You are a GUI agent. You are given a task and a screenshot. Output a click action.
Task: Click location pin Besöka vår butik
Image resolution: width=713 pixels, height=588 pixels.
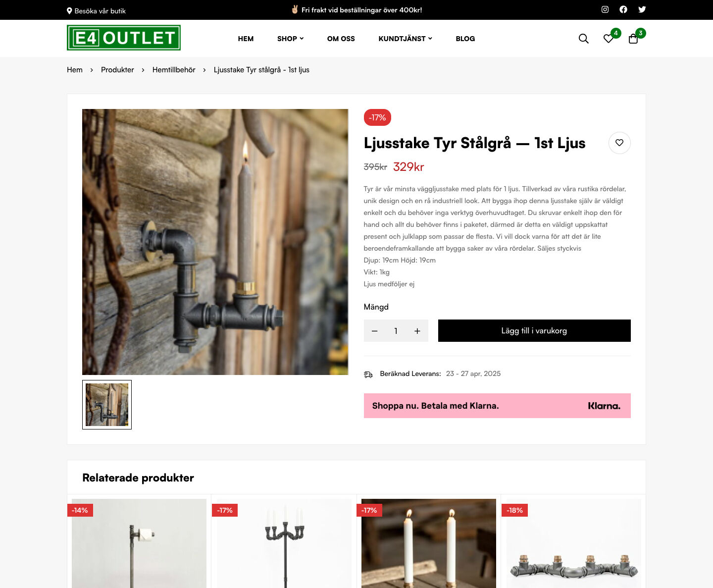tap(97, 10)
